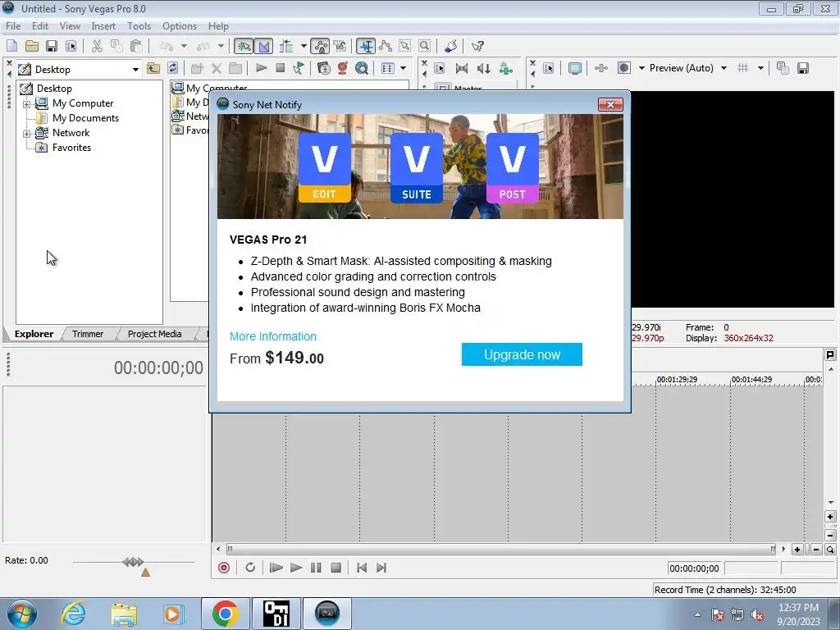Toggle Preview on External Monitor icon

coord(575,68)
